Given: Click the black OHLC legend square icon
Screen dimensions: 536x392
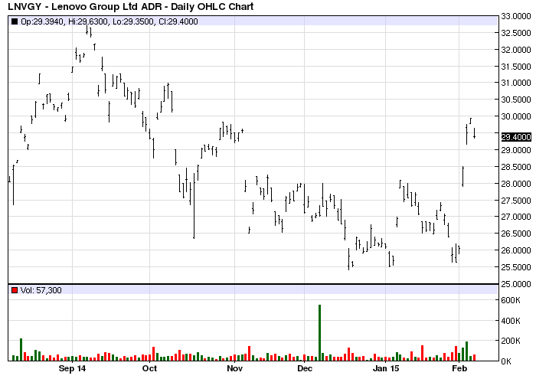Looking at the screenshot, I should click(14, 22).
